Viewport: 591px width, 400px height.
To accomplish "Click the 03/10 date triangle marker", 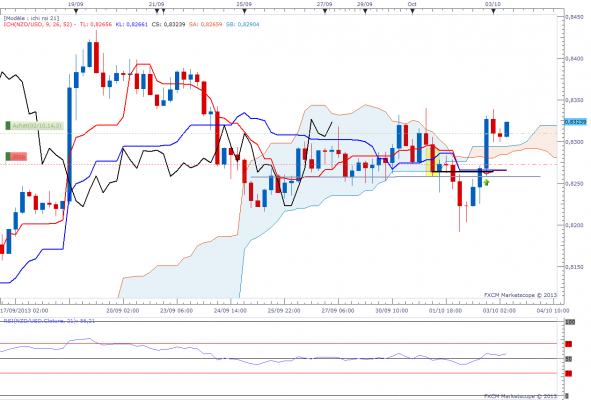I will [493, 11].
